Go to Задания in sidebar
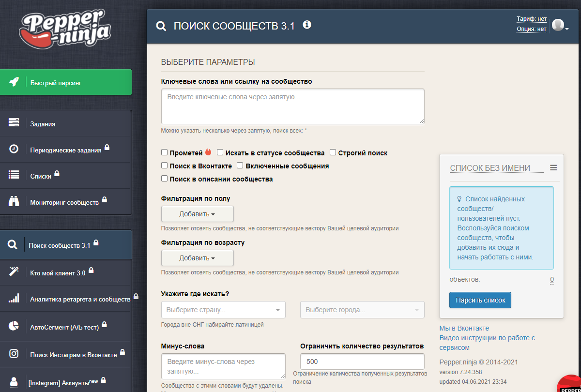The image size is (581, 392). tap(66, 123)
